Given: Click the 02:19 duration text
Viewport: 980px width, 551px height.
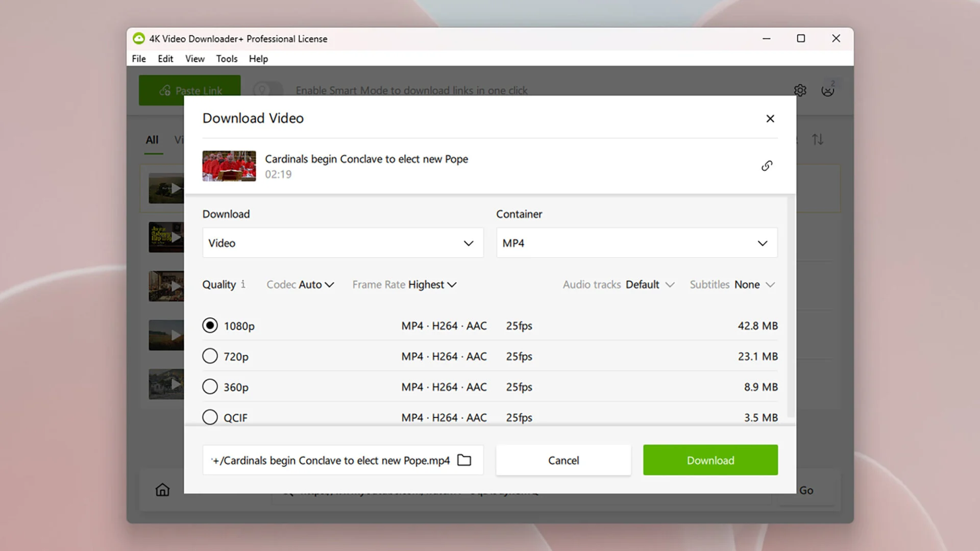Looking at the screenshot, I should tap(278, 174).
